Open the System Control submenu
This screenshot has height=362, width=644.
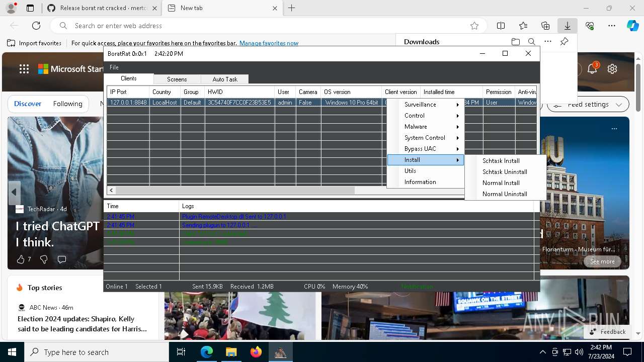click(425, 138)
